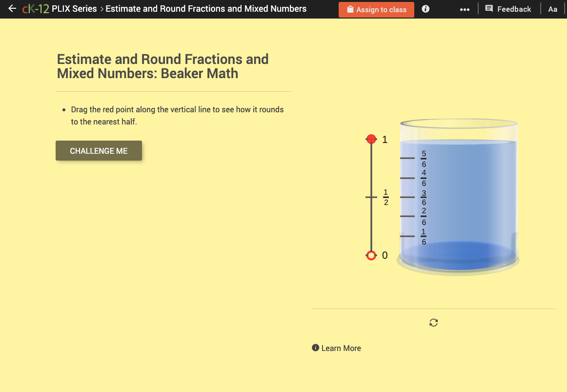Click the Assign to class button
The width and height of the screenshot is (567, 392).
coord(376,9)
